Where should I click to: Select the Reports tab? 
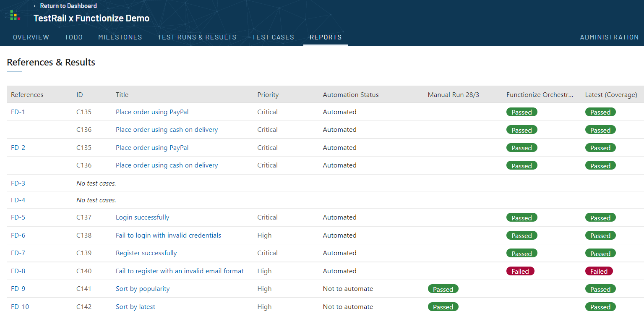[326, 37]
